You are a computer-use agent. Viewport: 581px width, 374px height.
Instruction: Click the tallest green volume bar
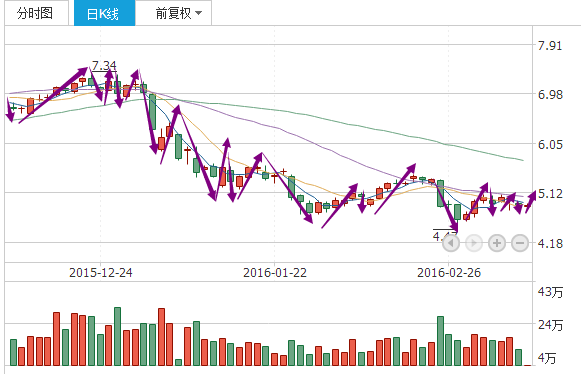(x=117, y=336)
